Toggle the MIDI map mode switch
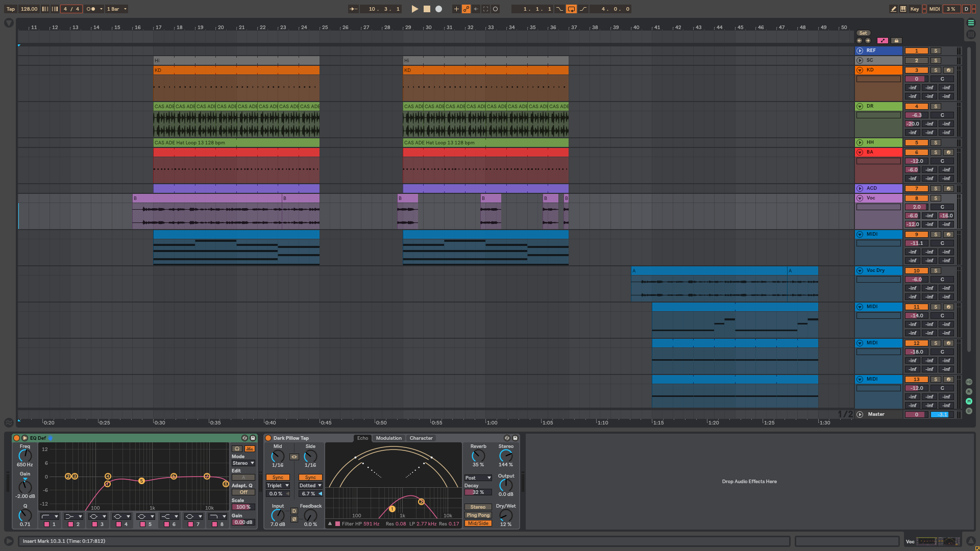The image size is (980, 551). click(935, 9)
